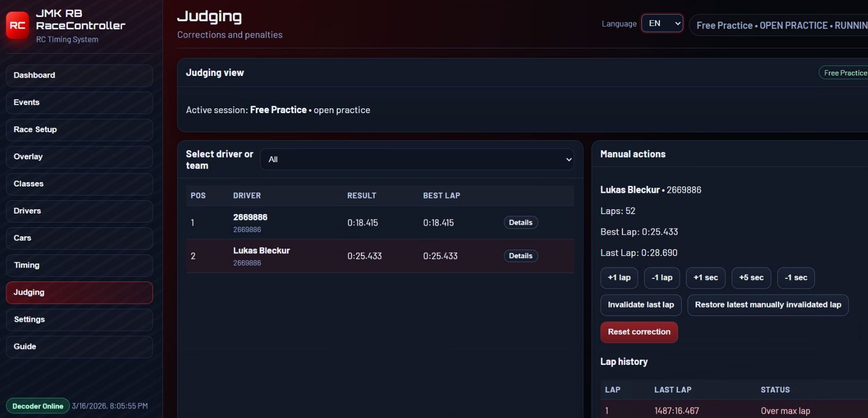
Task: Click the Decoder Online status badge
Action: 38,406
